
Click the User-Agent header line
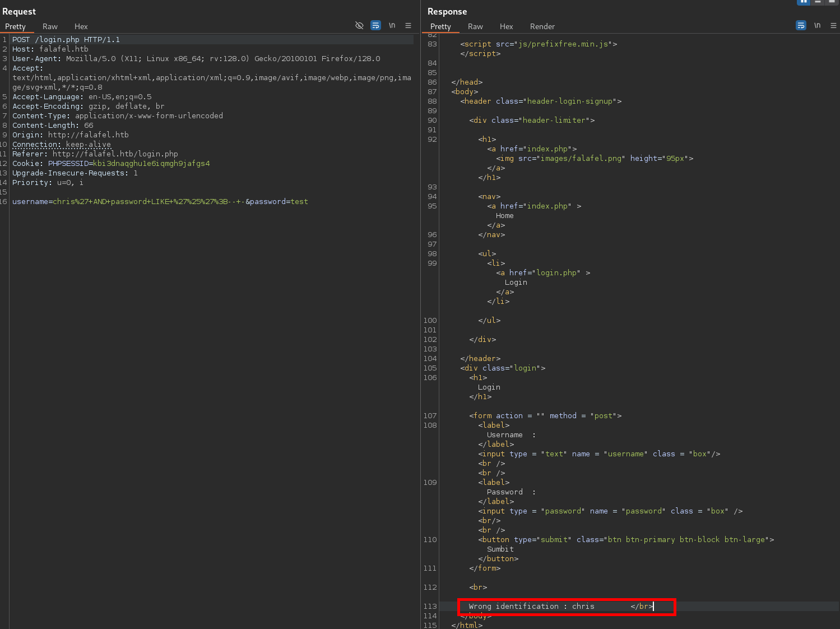(196, 59)
